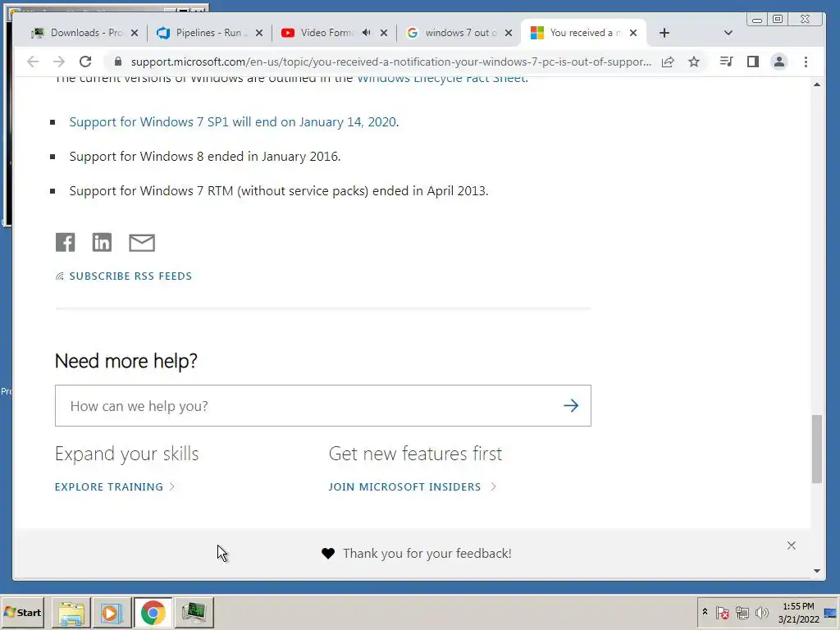Open Windows 7 SP1 support end link

tap(233, 122)
